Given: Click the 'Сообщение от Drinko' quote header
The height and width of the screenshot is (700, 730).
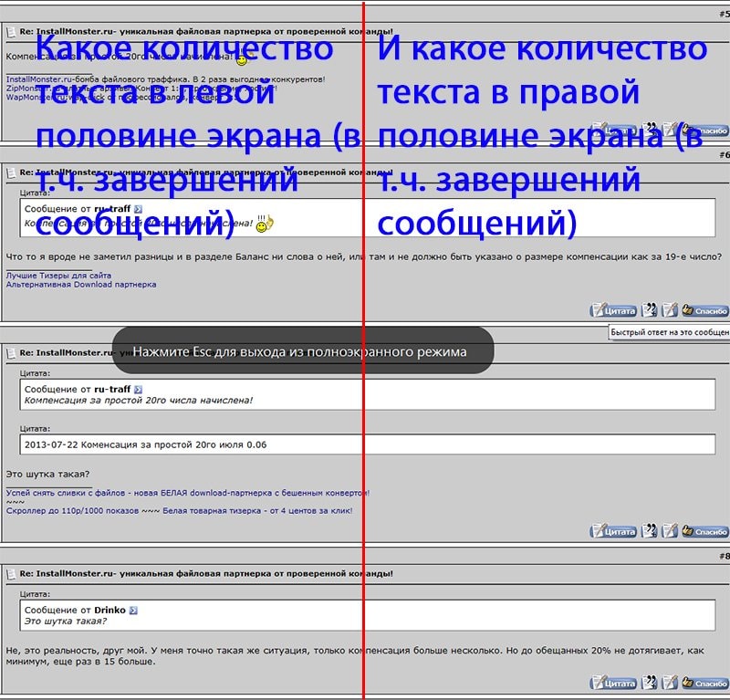Looking at the screenshot, I should click(75, 611).
